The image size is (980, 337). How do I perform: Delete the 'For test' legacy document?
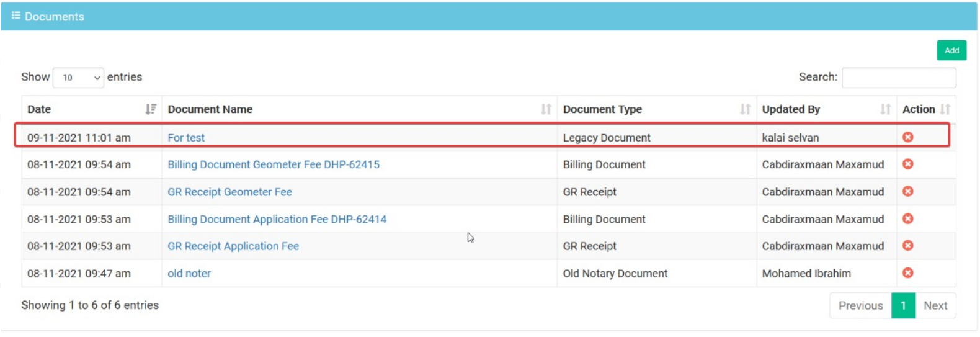(x=907, y=137)
